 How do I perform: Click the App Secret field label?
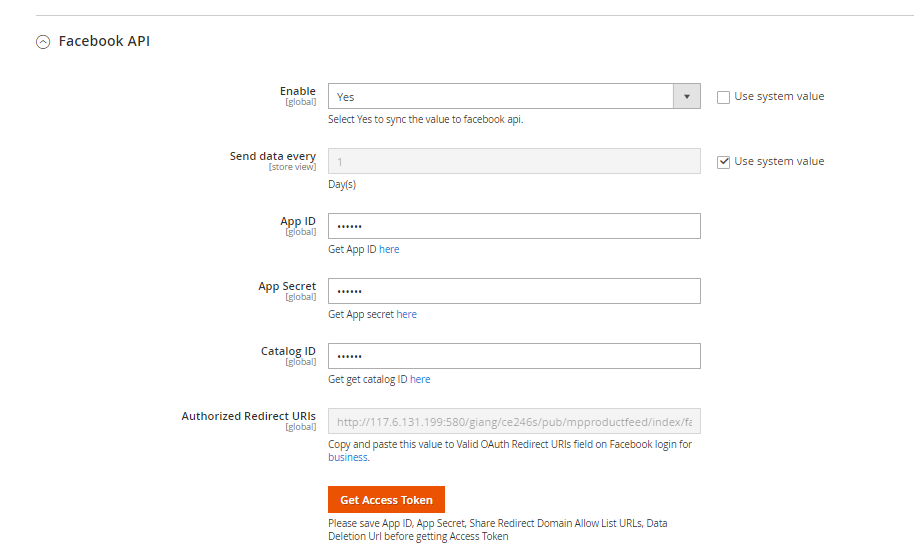[x=287, y=286]
